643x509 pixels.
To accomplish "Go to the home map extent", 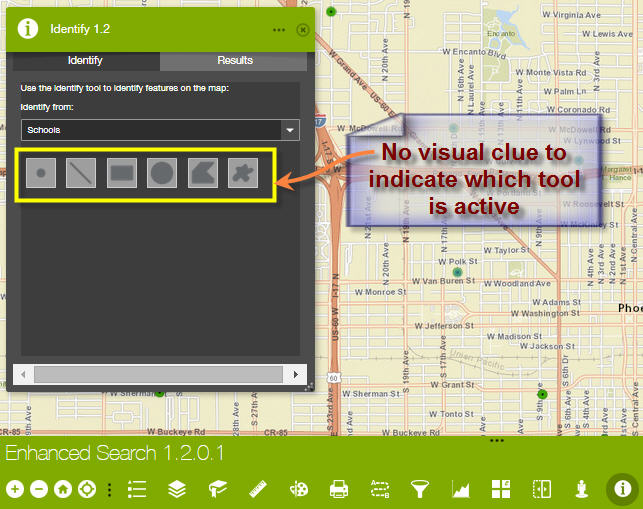I will click(63, 489).
